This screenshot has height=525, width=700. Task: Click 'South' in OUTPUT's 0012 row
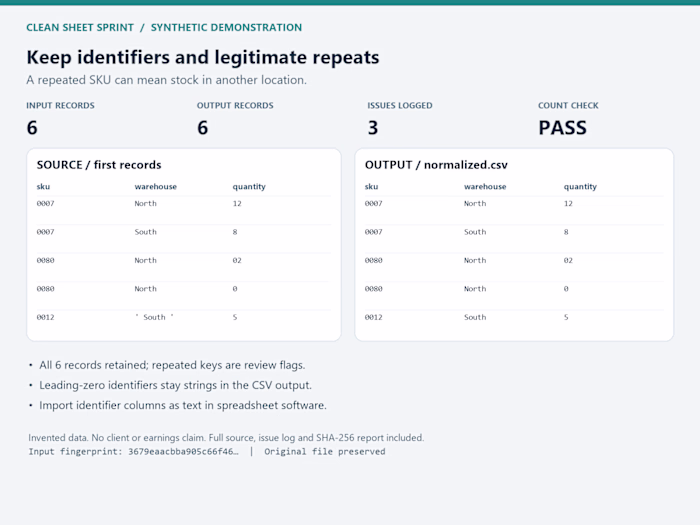475,317
